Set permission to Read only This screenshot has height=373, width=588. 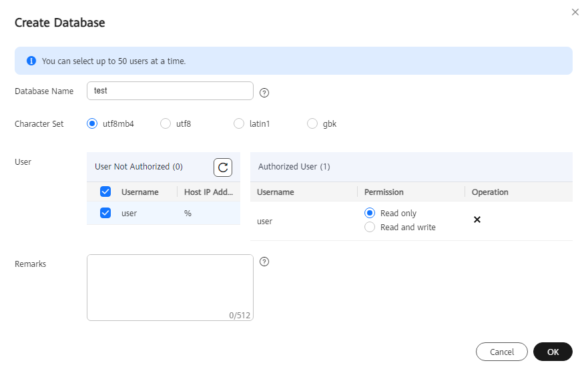370,213
